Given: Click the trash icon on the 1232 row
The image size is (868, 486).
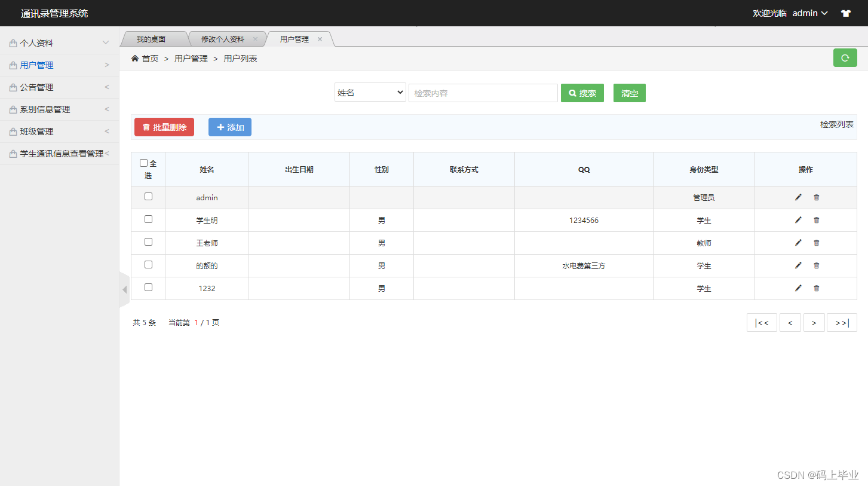Looking at the screenshot, I should coord(816,288).
